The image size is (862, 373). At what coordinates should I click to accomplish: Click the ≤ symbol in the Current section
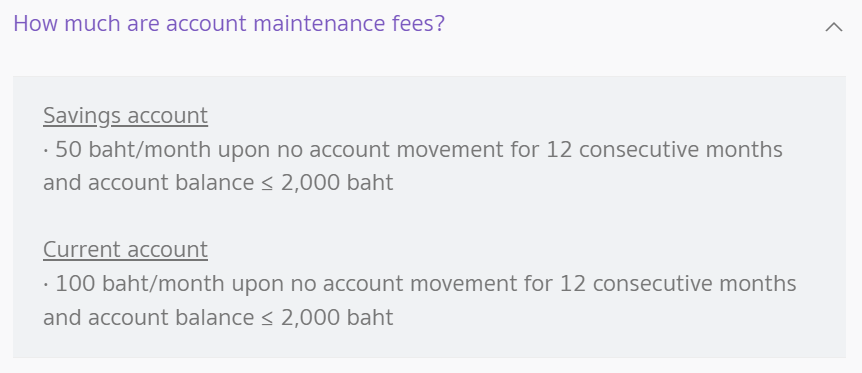tap(268, 319)
